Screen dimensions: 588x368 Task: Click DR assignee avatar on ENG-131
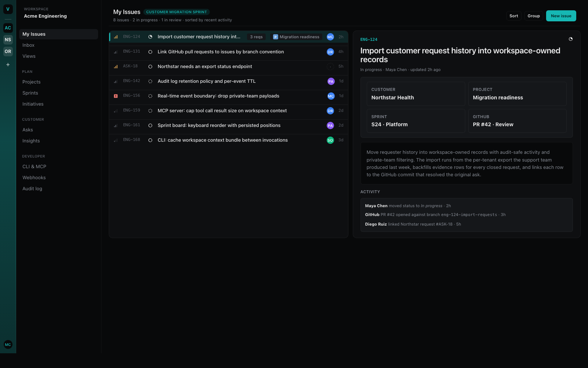coord(330,52)
